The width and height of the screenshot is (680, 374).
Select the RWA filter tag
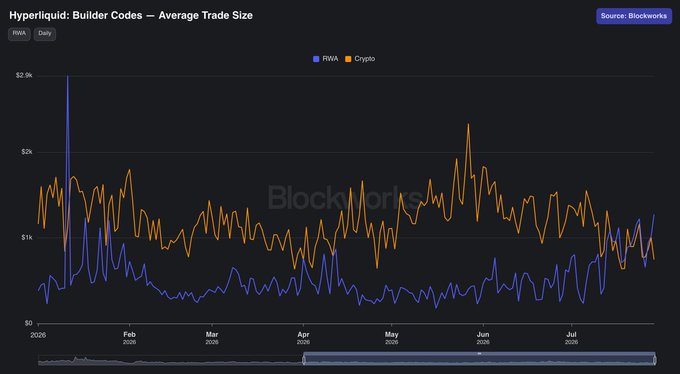(x=19, y=34)
